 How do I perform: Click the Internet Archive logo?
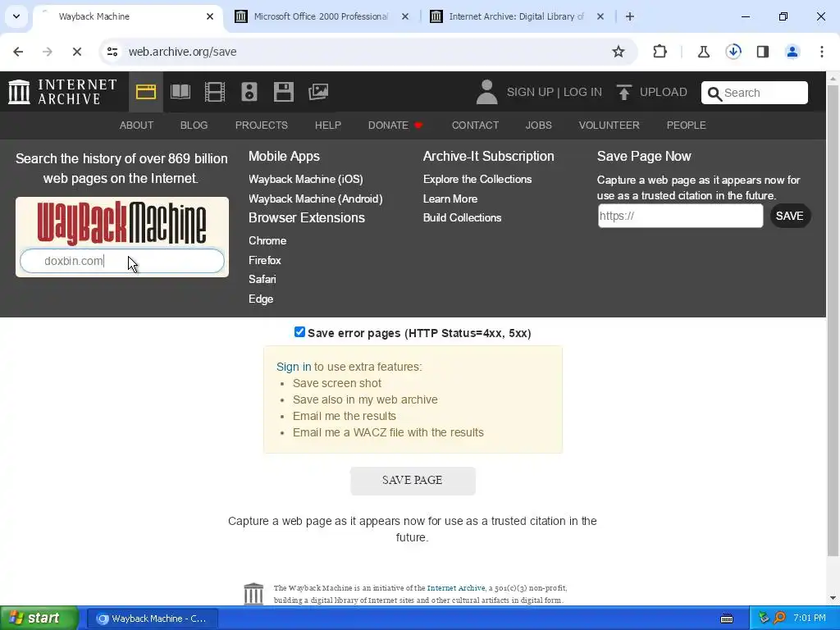pyautogui.click(x=62, y=92)
